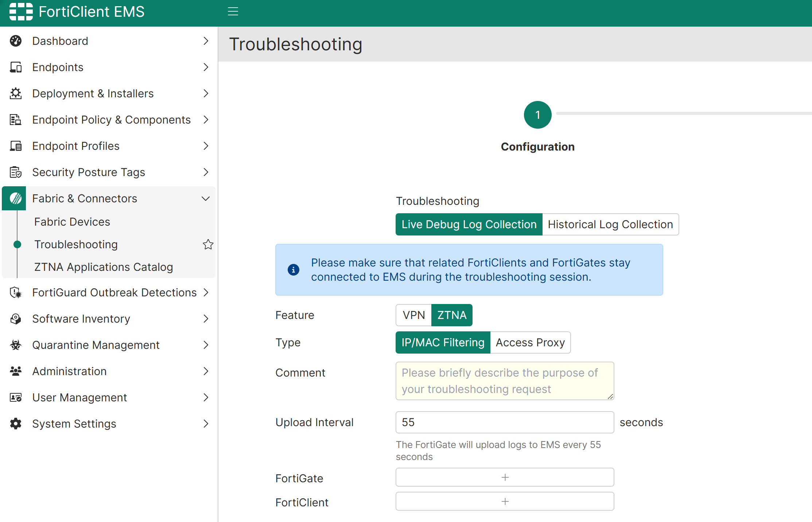Open the System Settings menu label

pos(74,424)
